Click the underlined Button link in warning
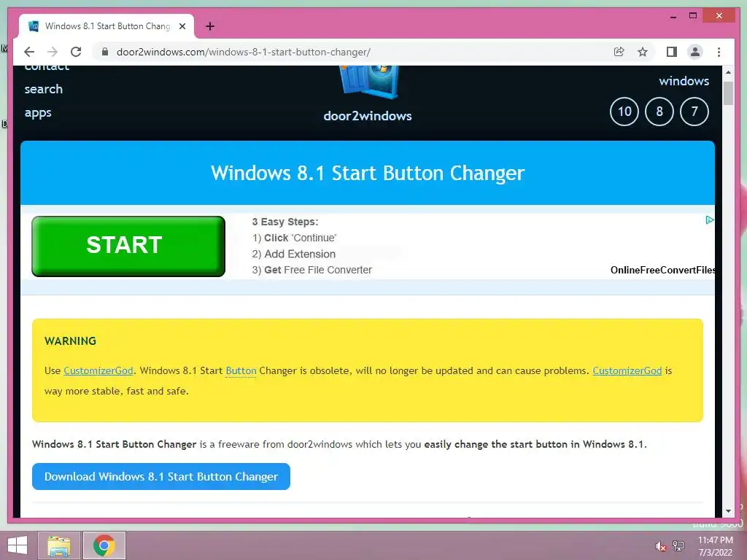747x560 pixels. (x=241, y=370)
